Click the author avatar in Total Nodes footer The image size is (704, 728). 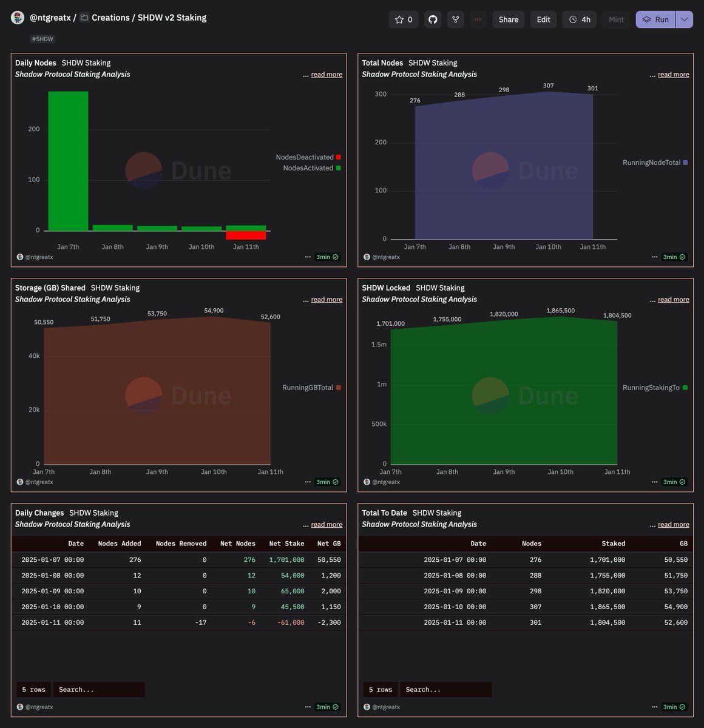(x=367, y=257)
